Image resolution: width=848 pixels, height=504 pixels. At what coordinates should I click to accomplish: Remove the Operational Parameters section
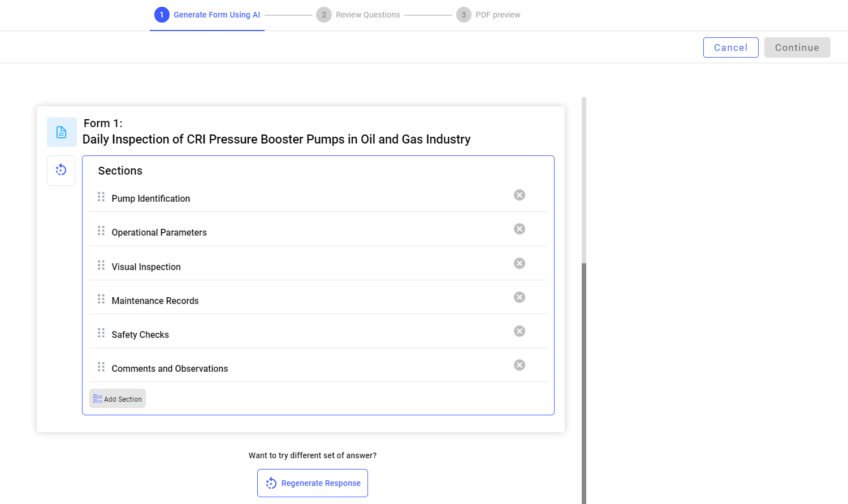[520, 229]
